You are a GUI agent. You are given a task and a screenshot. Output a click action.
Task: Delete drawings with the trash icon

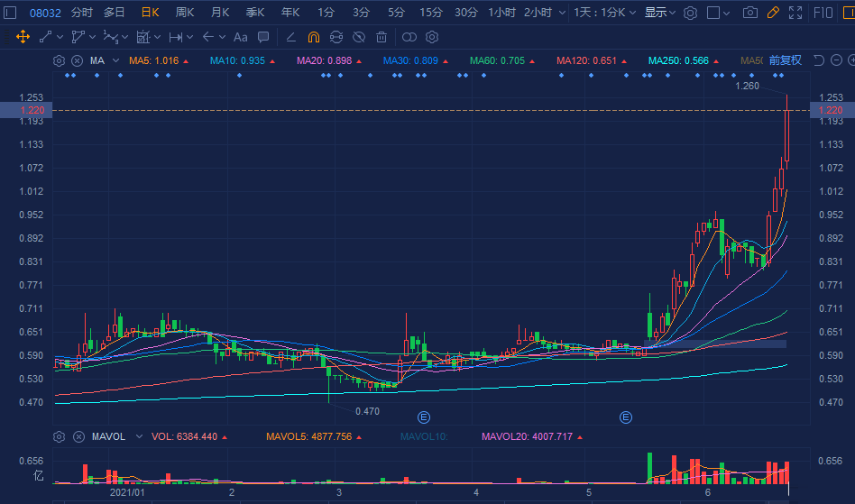382,37
